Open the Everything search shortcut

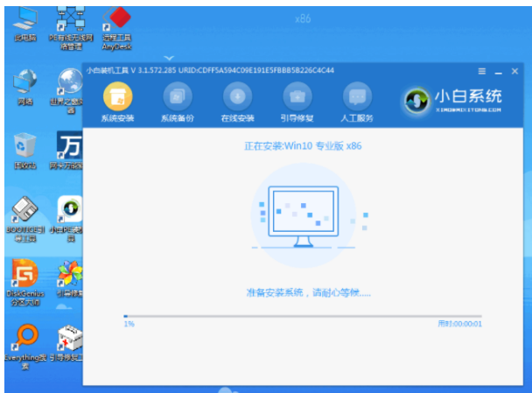tap(24, 347)
